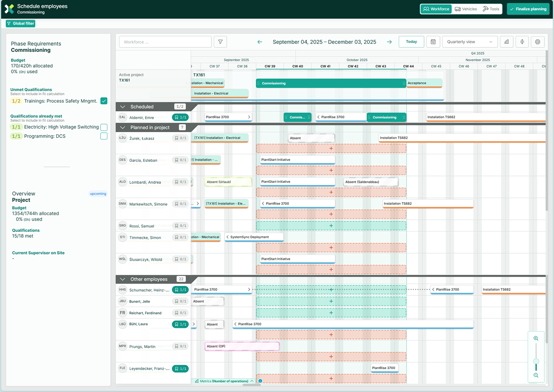This screenshot has height=392, width=554.
Task: Enable the Programming: DCS checkbox
Action: coord(104,136)
